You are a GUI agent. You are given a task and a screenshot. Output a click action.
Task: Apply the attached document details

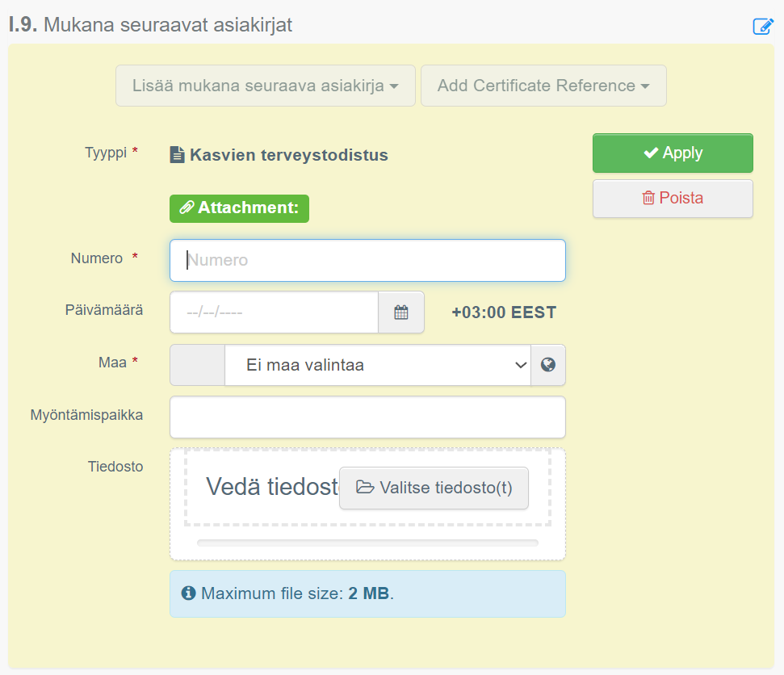coord(673,153)
